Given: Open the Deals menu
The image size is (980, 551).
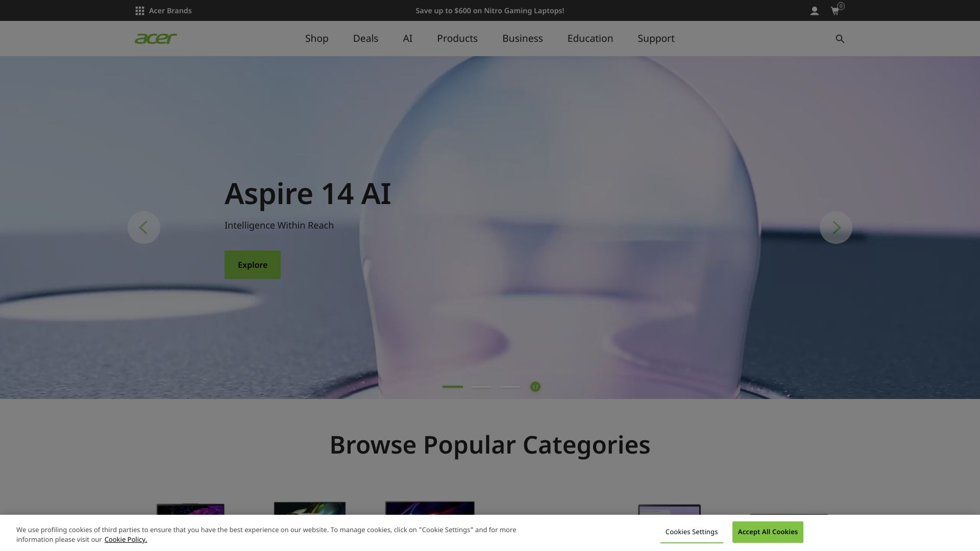Looking at the screenshot, I should click(365, 39).
